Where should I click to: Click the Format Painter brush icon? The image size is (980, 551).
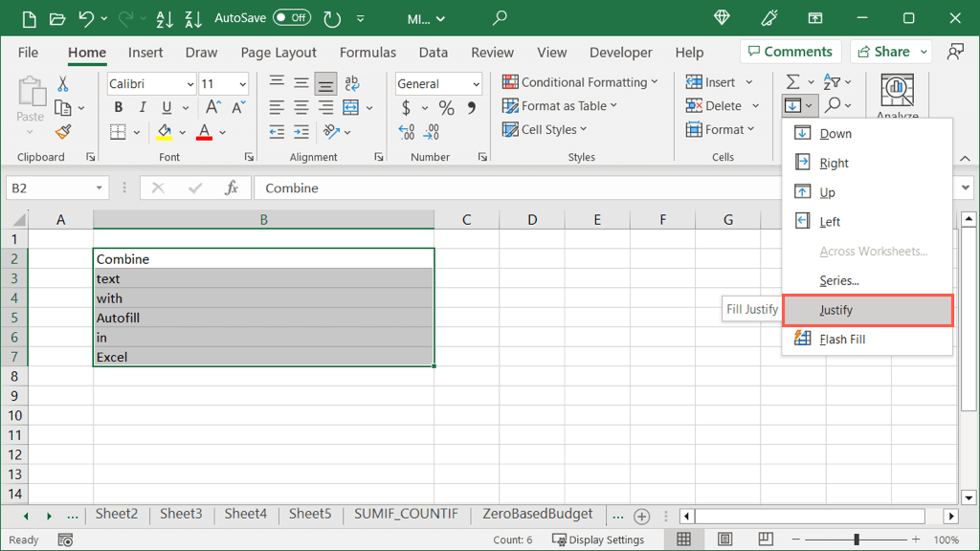(x=63, y=132)
